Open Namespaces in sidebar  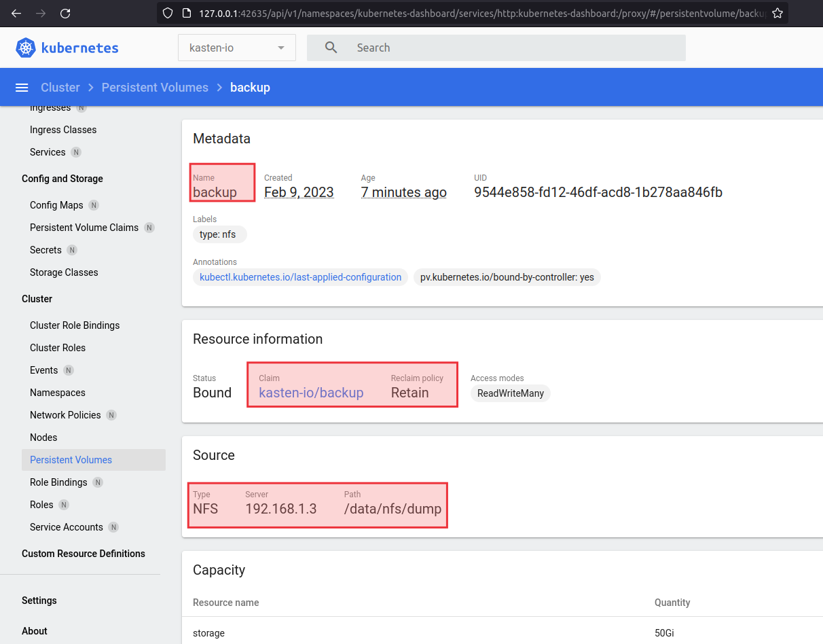[58, 393]
